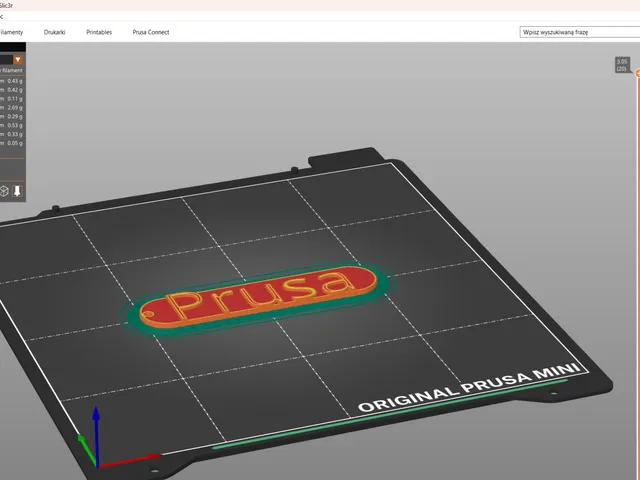This screenshot has width=640, height=480.
Task: Switch to the 3D editor view cube icon
Action: 4,191
